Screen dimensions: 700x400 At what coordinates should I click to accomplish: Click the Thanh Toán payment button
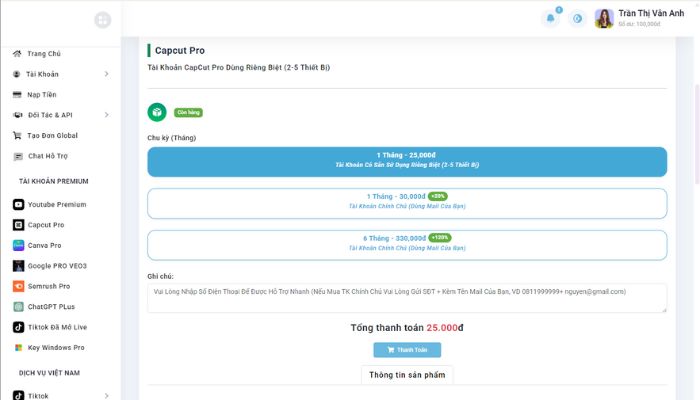pos(407,350)
